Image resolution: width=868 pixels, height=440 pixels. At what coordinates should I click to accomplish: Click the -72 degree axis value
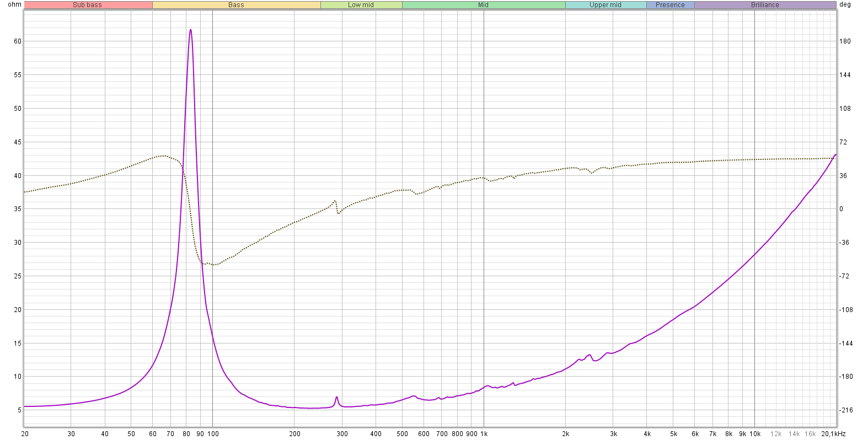point(844,276)
